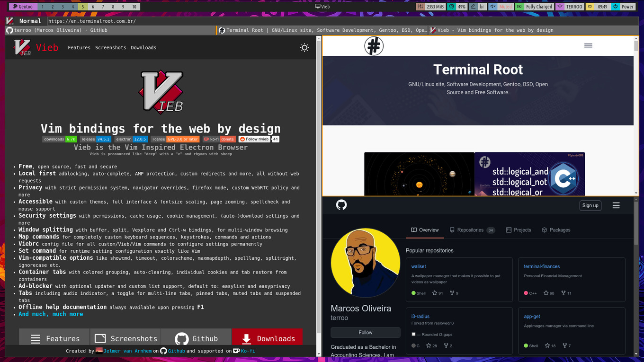Click Screenshots in Vieb top navigation

pyautogui.click(x=111, y=48)
